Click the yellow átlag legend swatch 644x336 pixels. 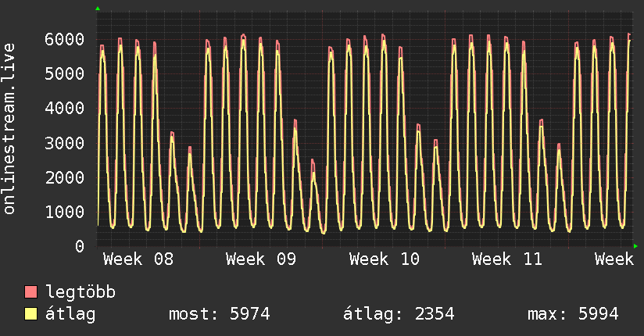point(30,313)
